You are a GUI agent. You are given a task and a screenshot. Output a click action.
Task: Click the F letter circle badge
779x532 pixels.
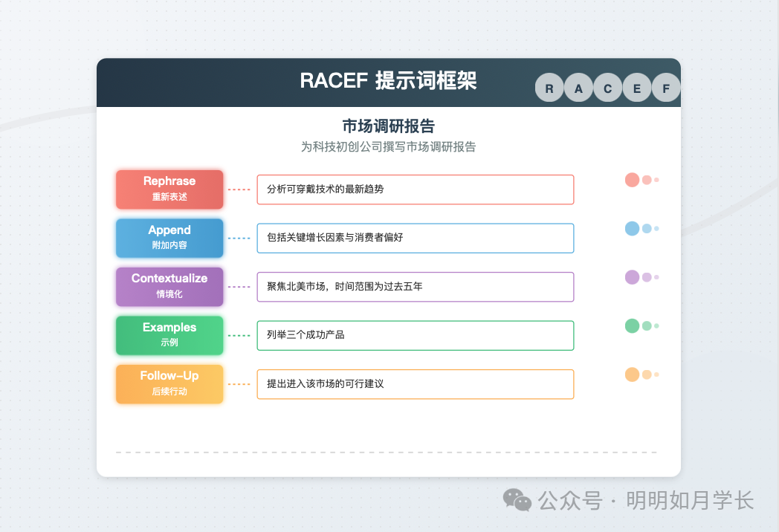pyautogui.click(x=666, y=88)
